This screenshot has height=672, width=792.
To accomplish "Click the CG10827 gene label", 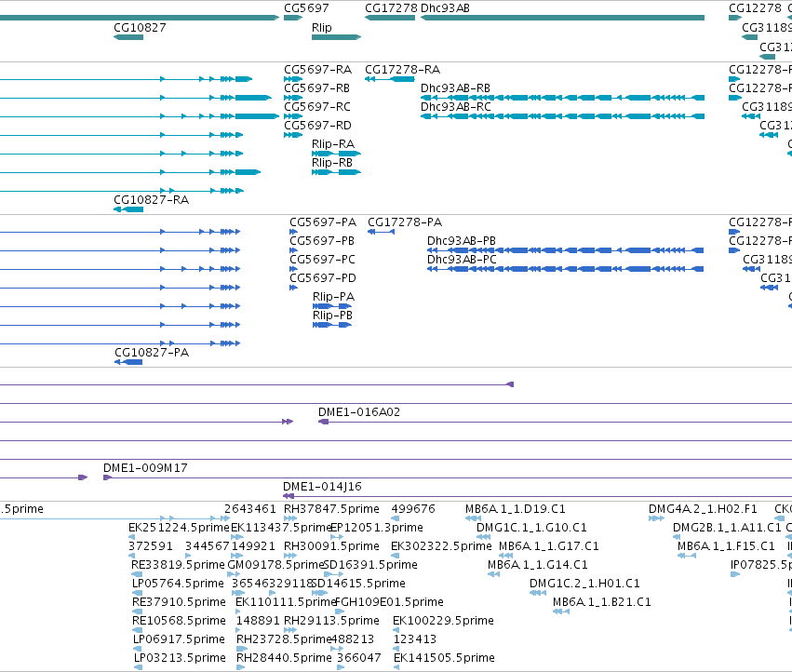I will [140, 27].
